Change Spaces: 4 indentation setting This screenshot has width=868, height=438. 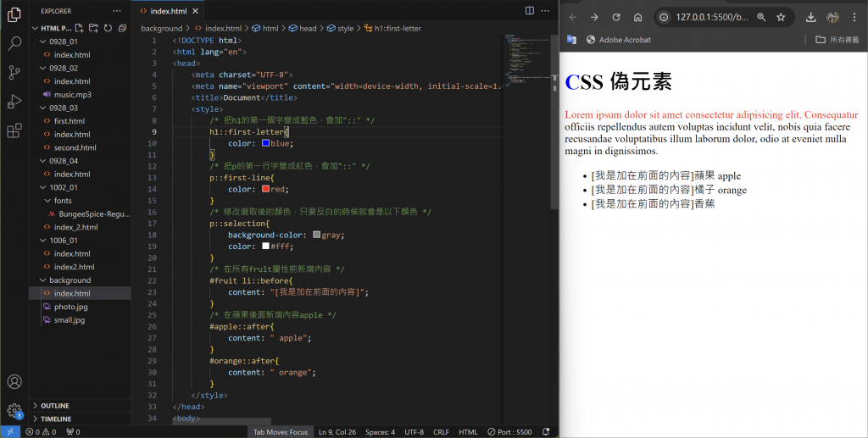pyautogui.click(x=381, y=432)
